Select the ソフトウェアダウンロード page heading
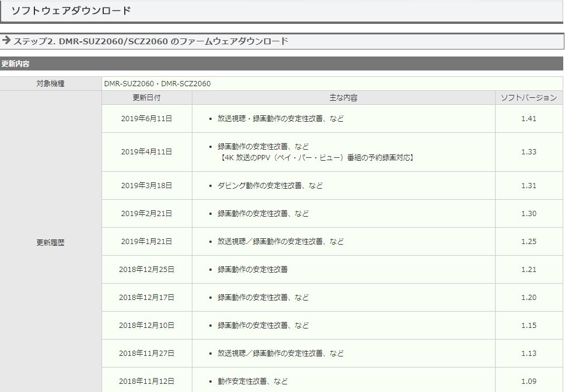 pos(71,11)
